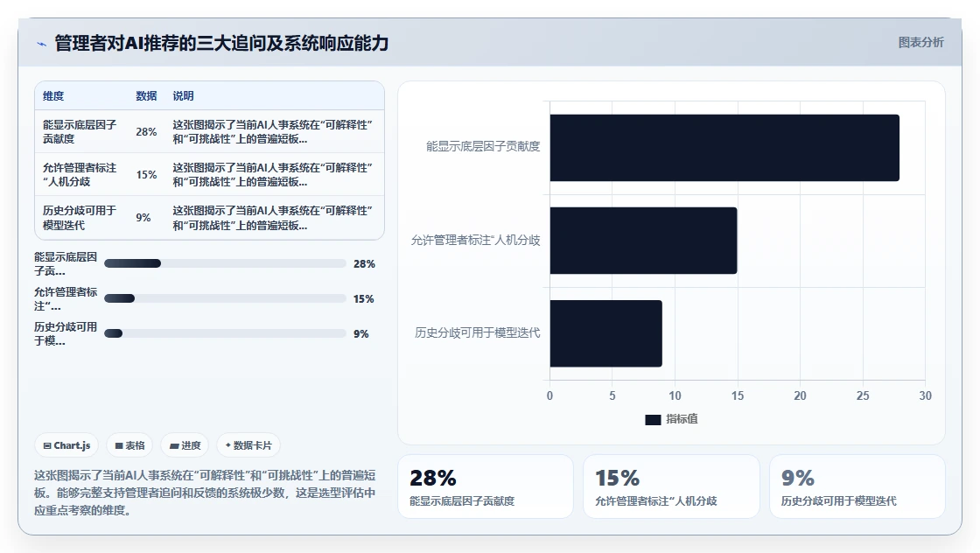980x553 pixels.
Task: Click the 数据 column header
Action: (x=146, y=95)
